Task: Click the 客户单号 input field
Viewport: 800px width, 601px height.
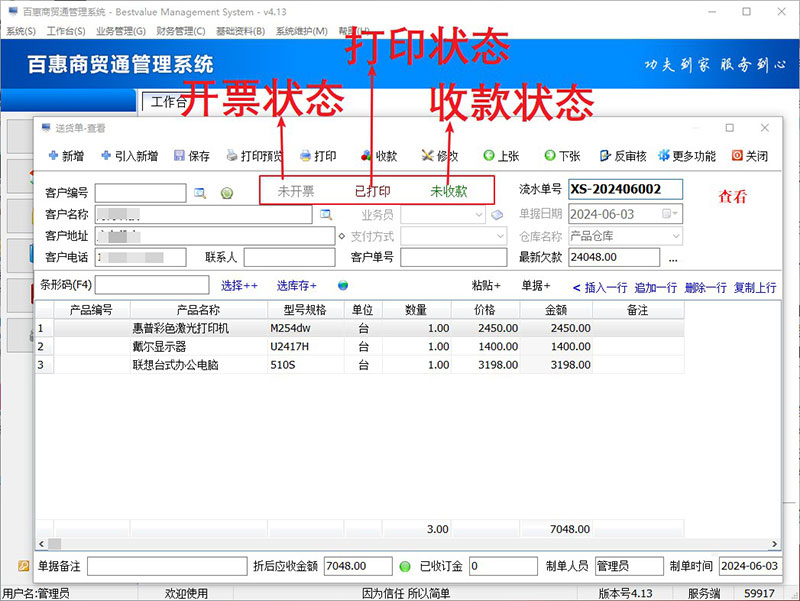Action: pyautogui.click(x=454, y=257)
